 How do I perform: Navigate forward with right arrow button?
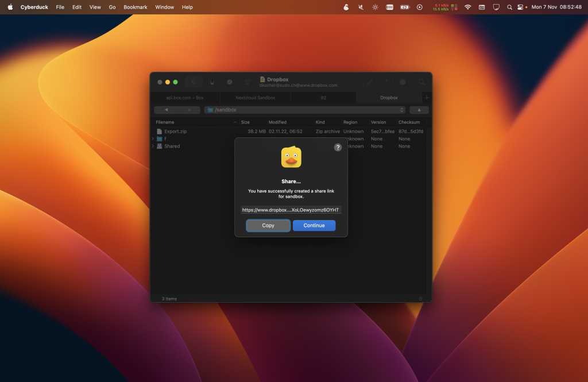tap(189, 110)
